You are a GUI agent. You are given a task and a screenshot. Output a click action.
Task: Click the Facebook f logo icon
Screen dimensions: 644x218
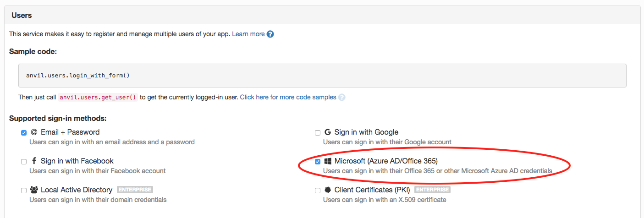tap(34, 161)
